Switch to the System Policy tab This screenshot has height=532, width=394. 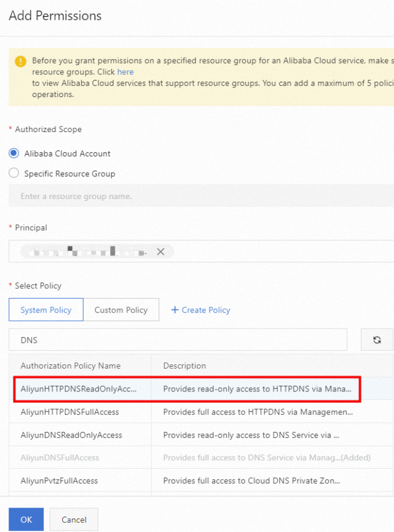pyautogui.click(x=46, y=310)
